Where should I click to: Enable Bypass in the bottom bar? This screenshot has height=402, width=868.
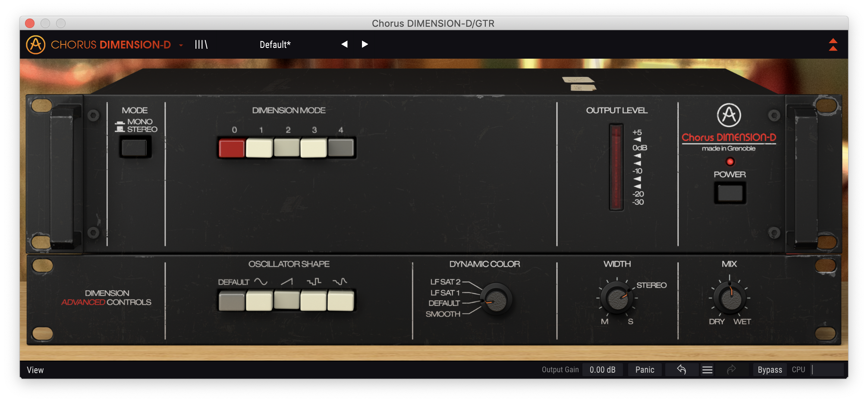point(770,370)
